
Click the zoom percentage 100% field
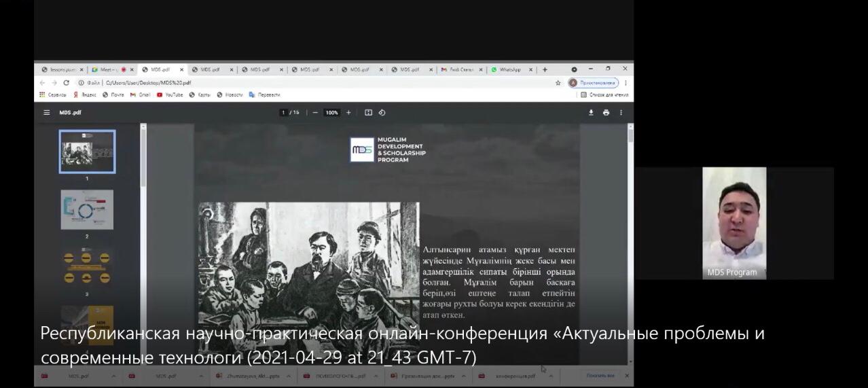331,113
